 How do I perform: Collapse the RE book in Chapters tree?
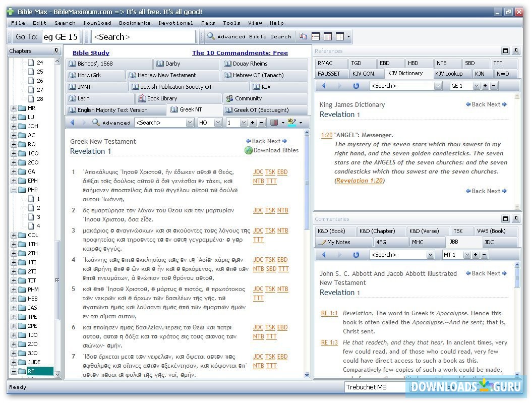click(14, 371)
